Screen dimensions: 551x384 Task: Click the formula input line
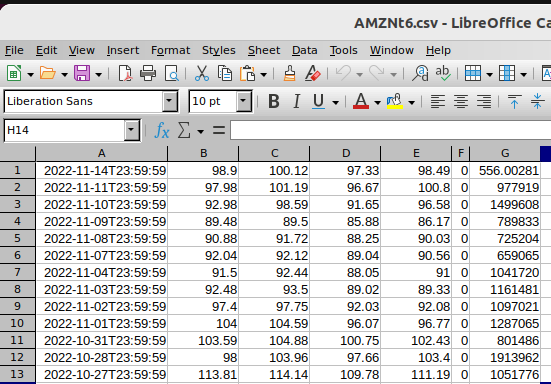pos(390,130)
